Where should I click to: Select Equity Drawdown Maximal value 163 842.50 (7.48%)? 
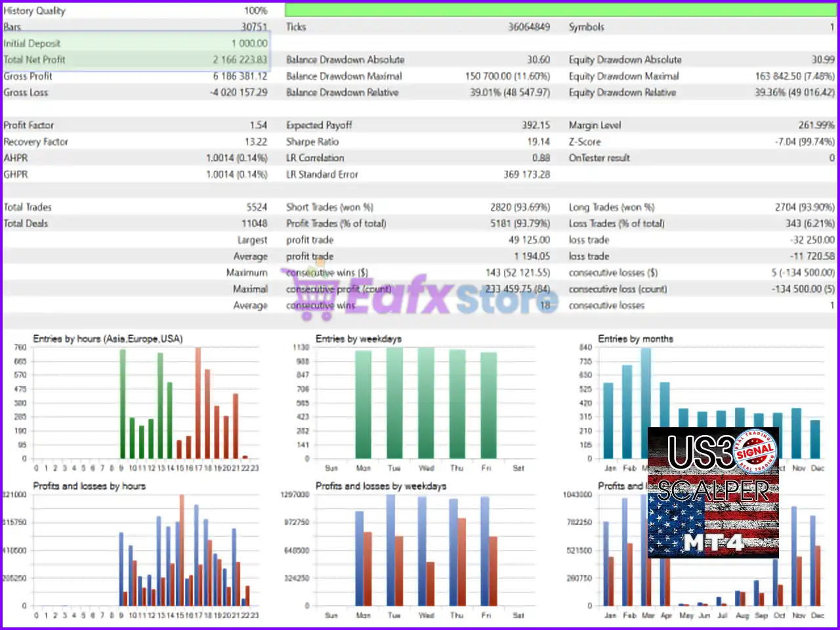point(795,76)
